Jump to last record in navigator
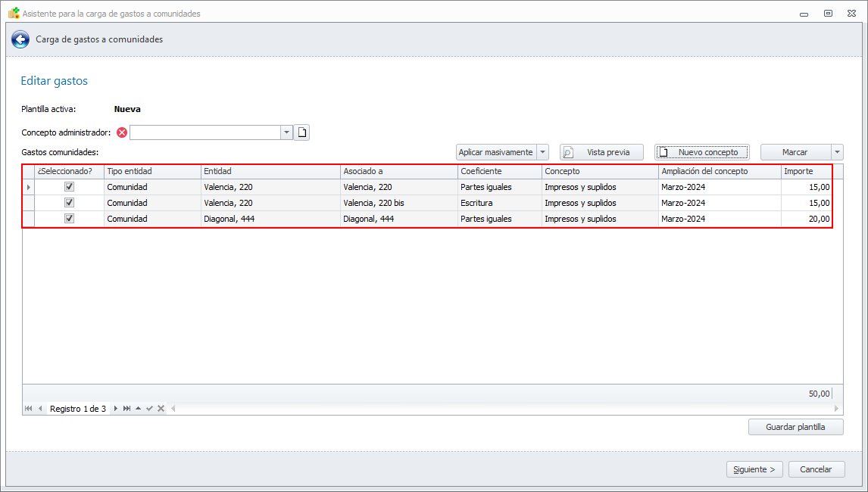868x492 pixels. point(126,409)
